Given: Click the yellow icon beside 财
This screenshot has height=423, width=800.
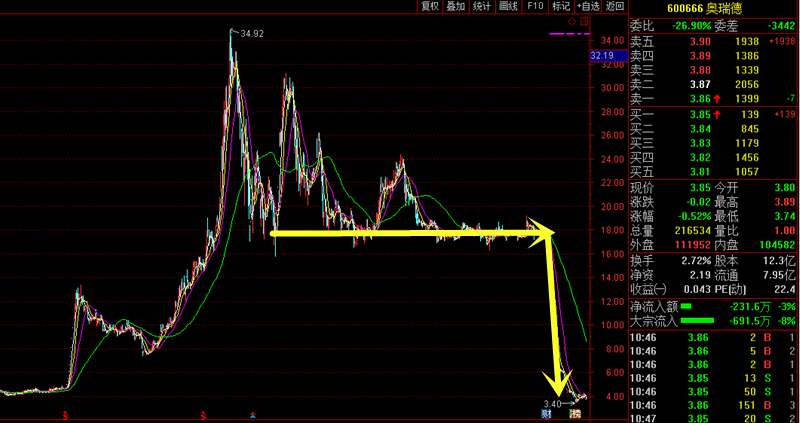Looking at the screenshot, I should pos(575,413).
